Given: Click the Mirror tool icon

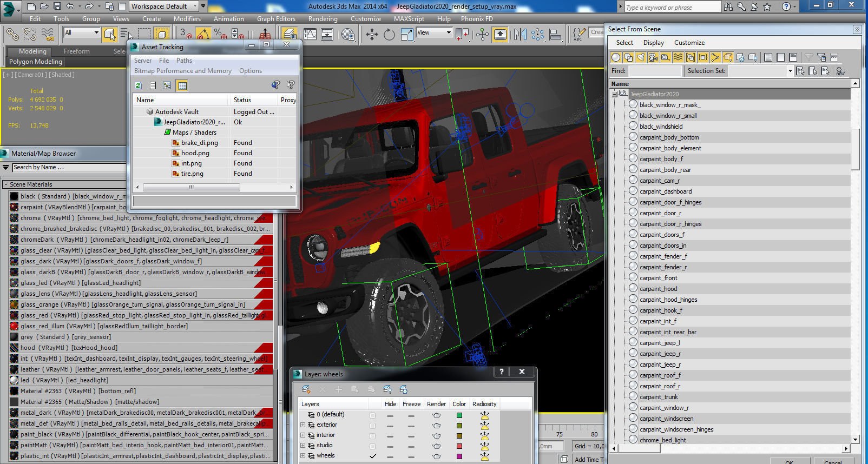Looking at the screenshot, I should coord(520,35).
